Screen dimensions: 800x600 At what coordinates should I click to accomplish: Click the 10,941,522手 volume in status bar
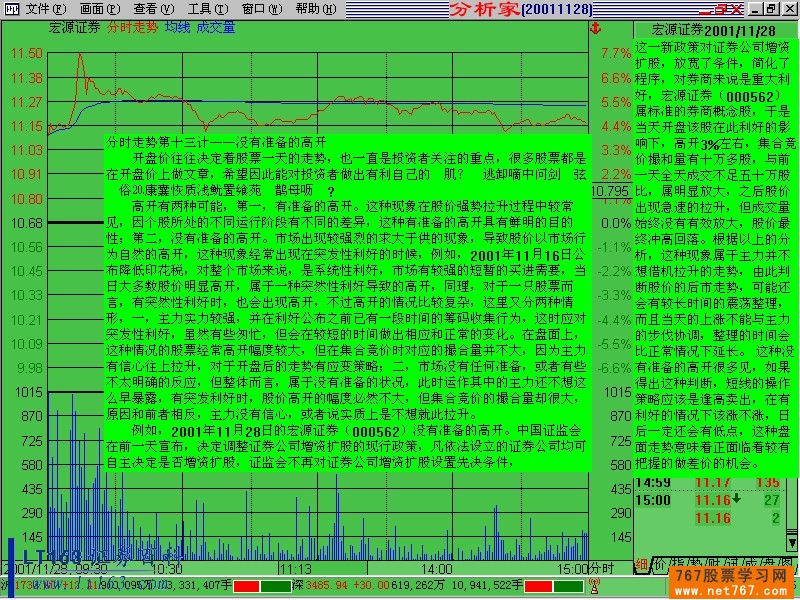tap(487, 586)
